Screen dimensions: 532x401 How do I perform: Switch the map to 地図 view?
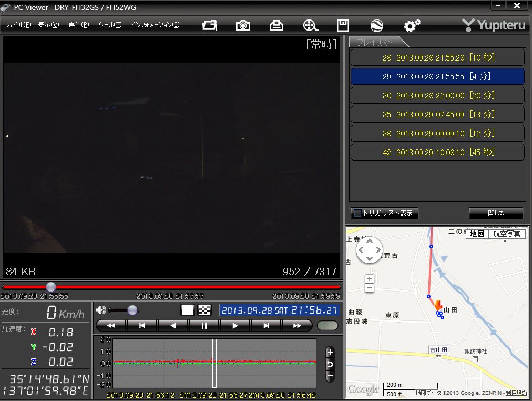(x=477, y=234)
